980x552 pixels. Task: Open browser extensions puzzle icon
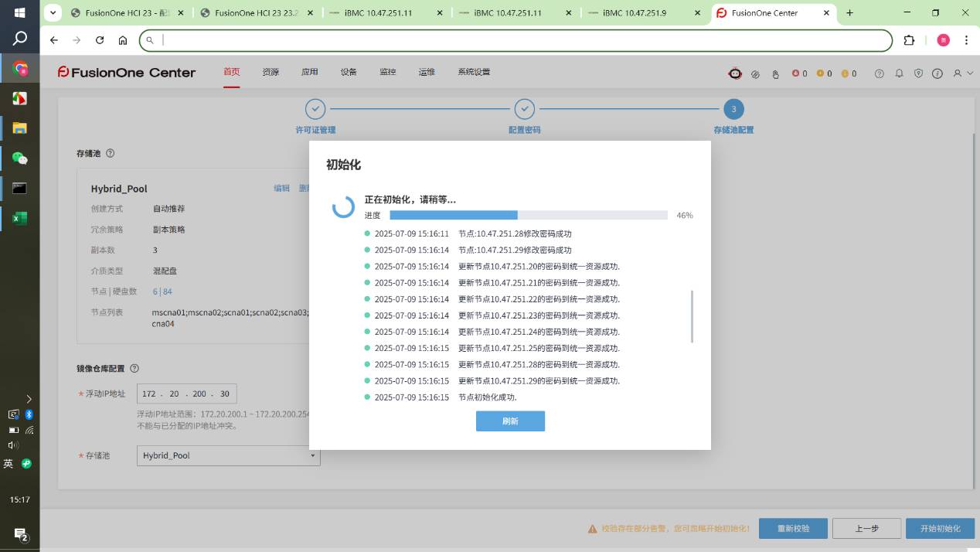click(x=909, y=40)
